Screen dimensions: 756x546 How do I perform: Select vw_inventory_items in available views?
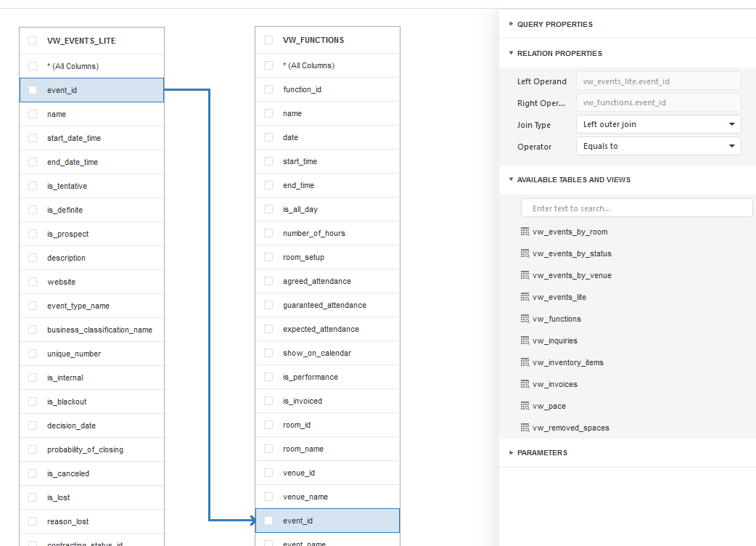(x=568, y=362)
